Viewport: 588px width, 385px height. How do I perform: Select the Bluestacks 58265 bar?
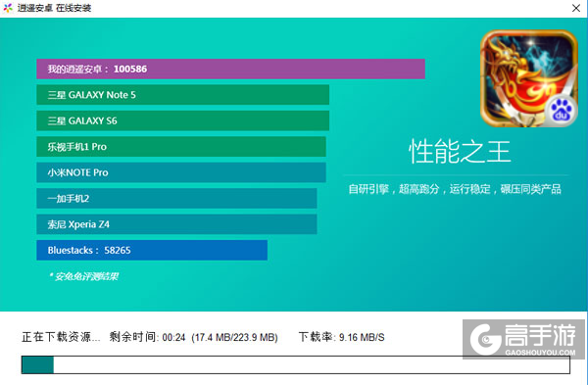tap(152, 250)
